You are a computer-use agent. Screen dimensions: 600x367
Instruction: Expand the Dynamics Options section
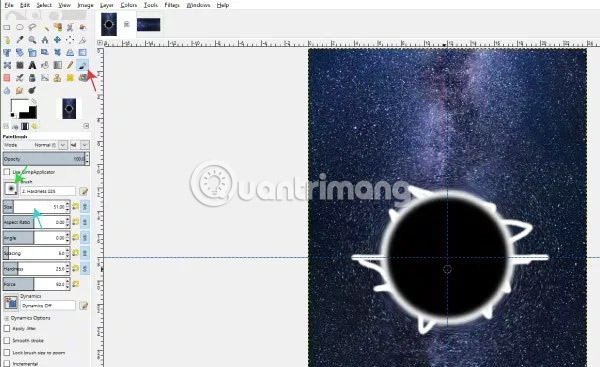pos(6,318)
